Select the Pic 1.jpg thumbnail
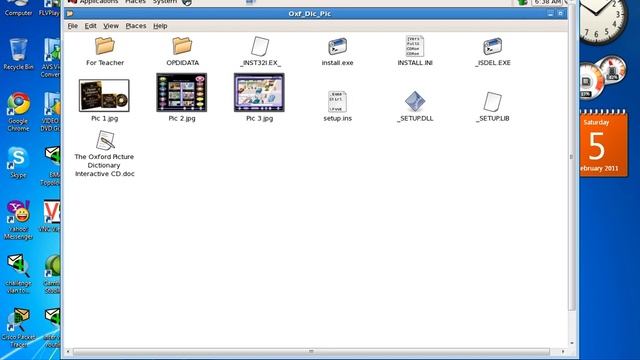This screenshot has height=360, width=640. tap(104, 96)
